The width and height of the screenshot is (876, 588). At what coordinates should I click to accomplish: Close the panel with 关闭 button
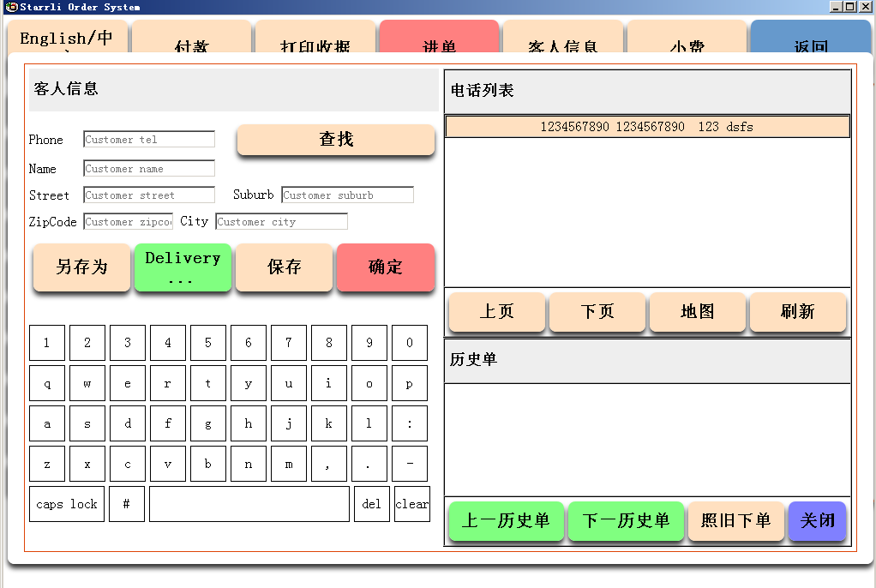[x=817, y=521]
